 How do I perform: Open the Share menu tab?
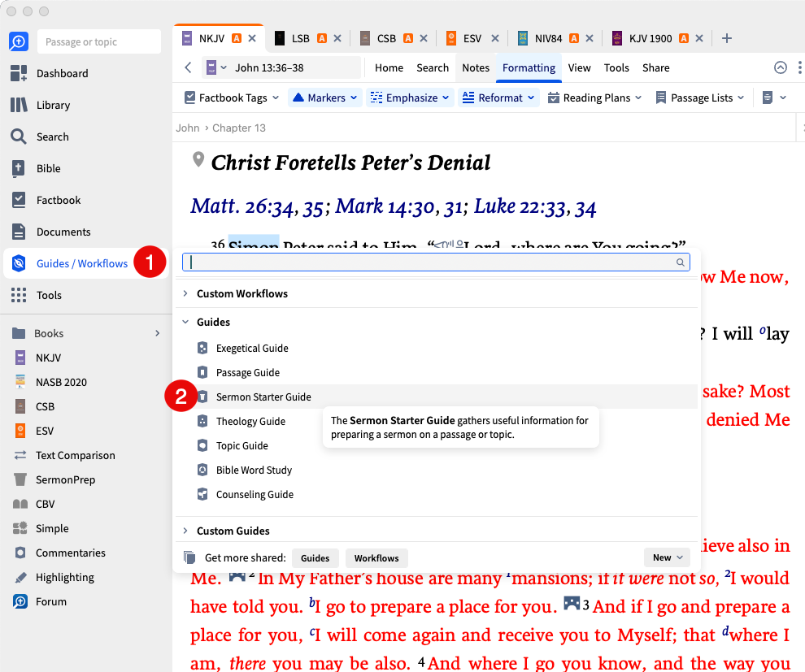click(655, 67)
